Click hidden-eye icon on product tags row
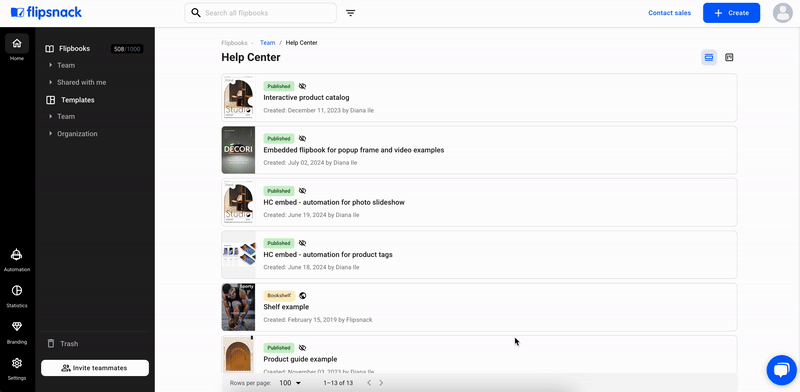This screenshot has width=800, height=392. coord(302,243)
